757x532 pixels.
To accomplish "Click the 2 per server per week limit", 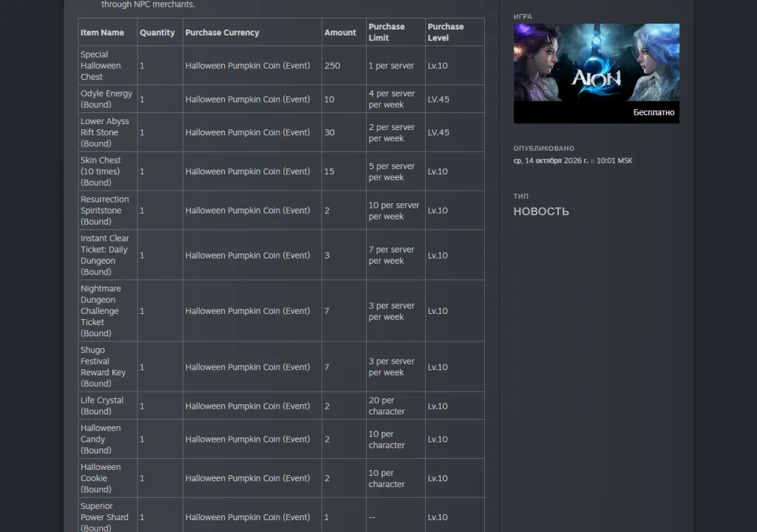I will pos(392,132).
